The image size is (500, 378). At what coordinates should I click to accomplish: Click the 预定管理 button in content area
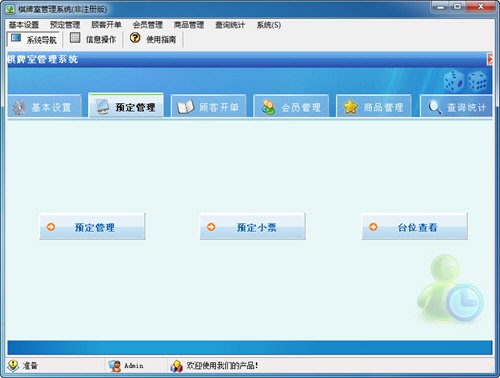click(92, 227)
